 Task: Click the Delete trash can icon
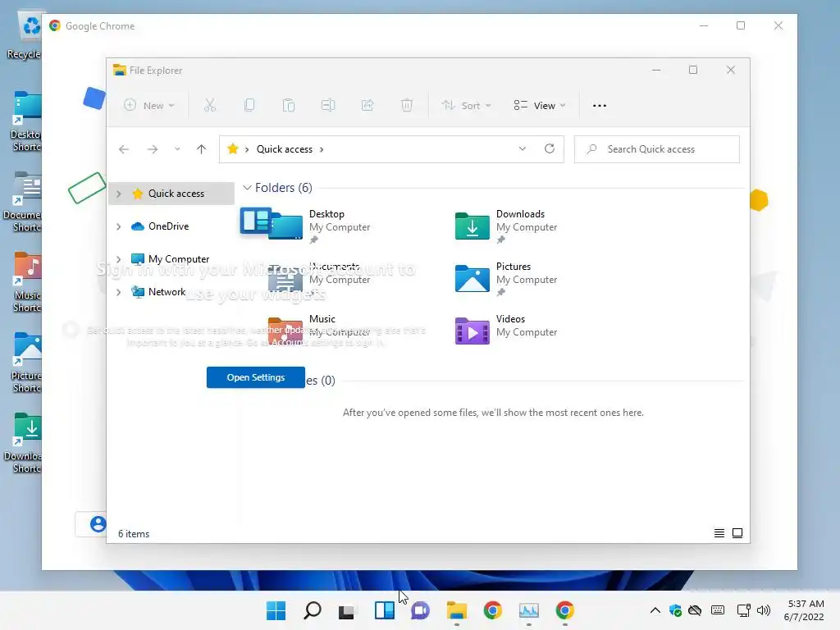coord(407,106)
